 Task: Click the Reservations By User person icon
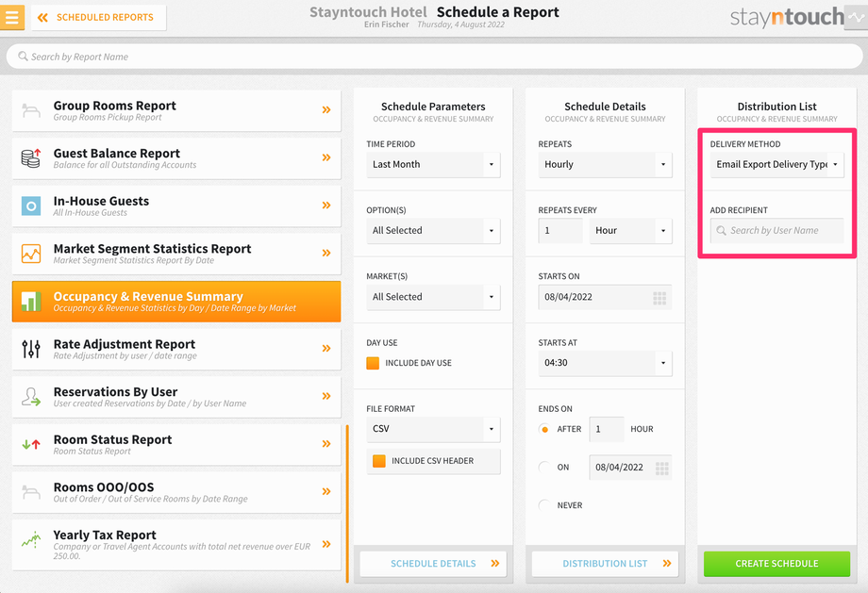coord(31,397)
